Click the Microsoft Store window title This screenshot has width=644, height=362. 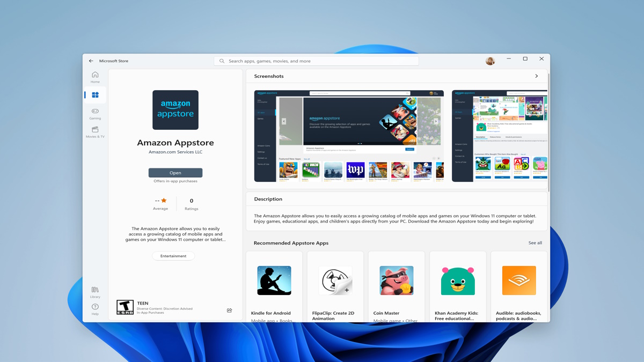point(114,61)
